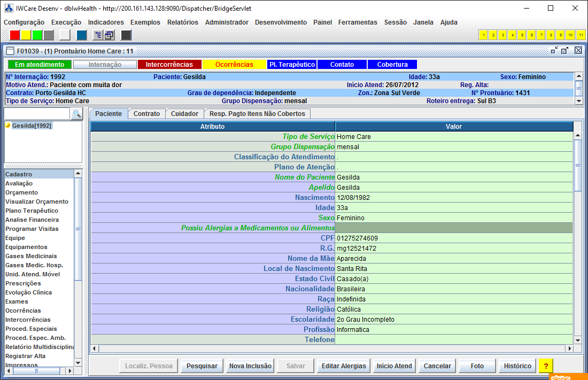Click the blue square toolbar icon
Screen dimensions: 588x380
point(82,35)
